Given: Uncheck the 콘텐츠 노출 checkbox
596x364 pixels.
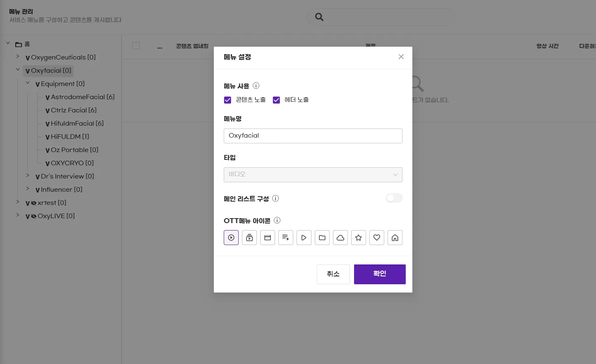Looking at the screenshot, I should coord(227,100).
